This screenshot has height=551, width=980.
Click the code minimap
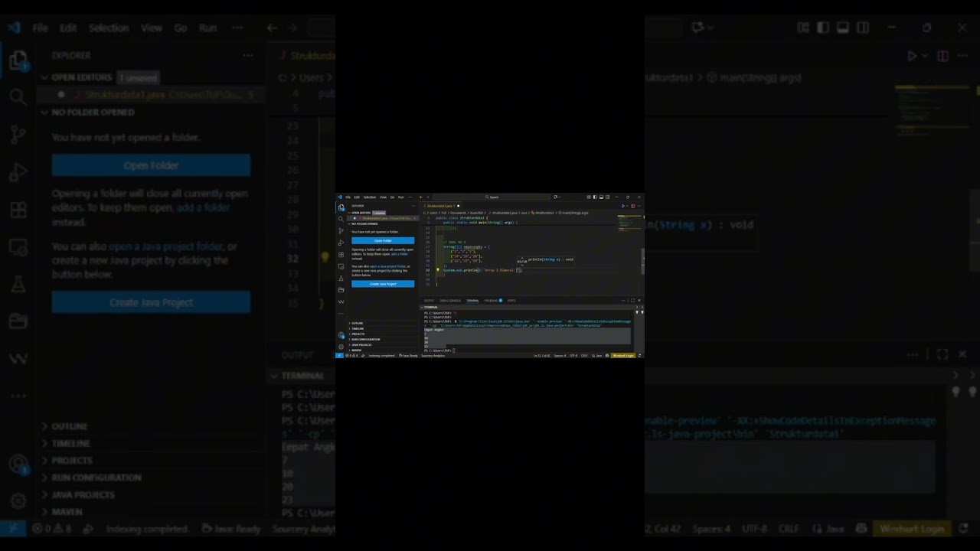pos(629,223)
